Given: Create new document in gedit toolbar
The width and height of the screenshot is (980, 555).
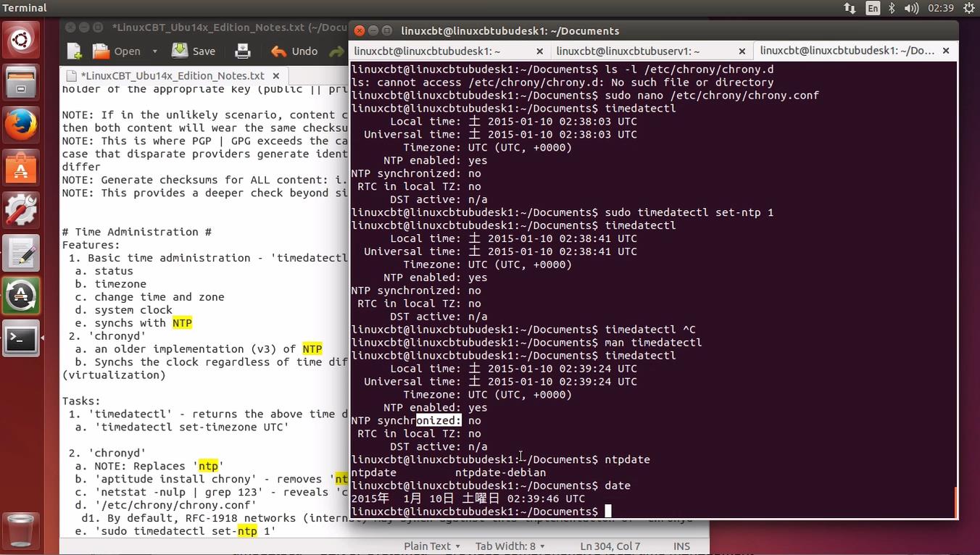Looking at the screenshot, I should pos(74,51).
